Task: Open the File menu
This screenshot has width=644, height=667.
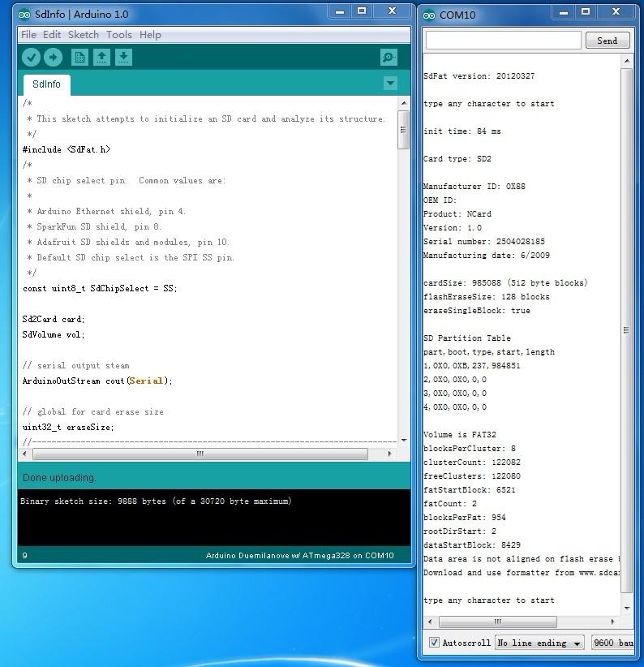Action: [x=28, y=34]
